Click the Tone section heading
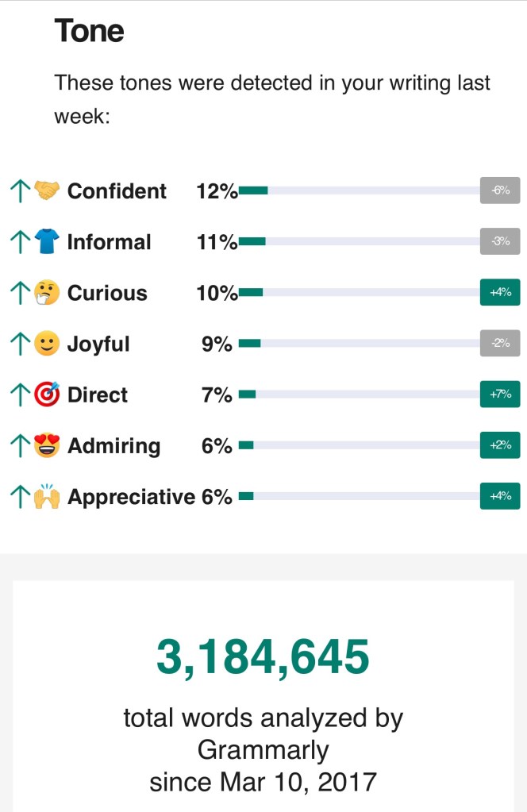The width and height of the screenshot is (527, 812). coord(89,32)
